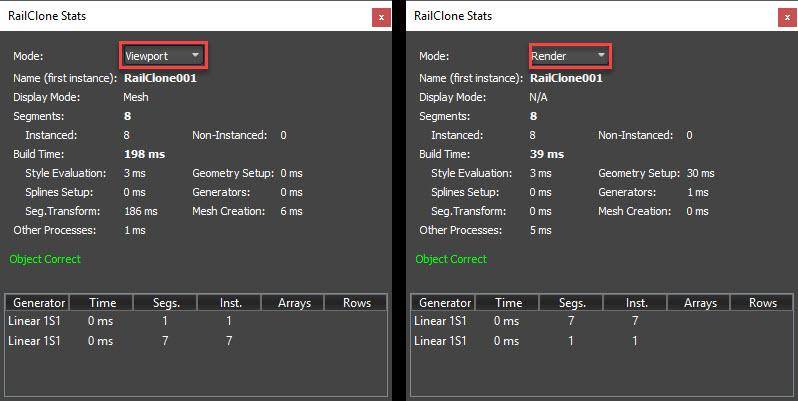Screen dimensions: 798x401
Task: Click Rows column header in Viewport stats table
Action: [357, 303]
